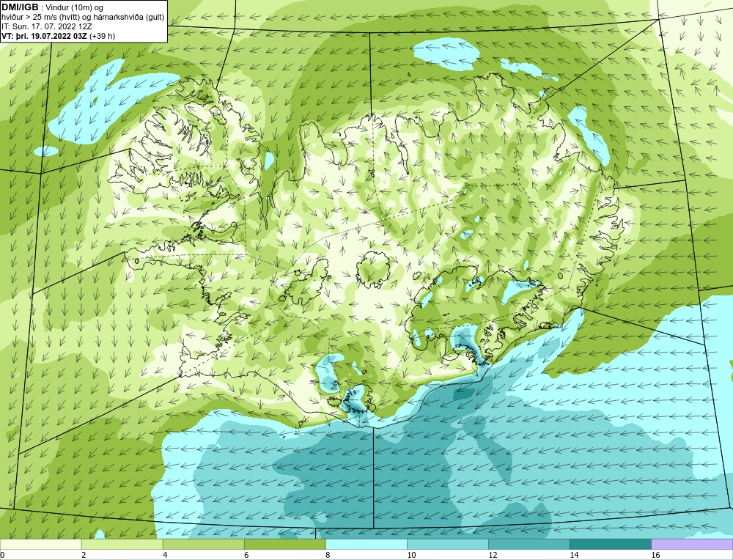733x560 pixels.
Task: Select the 0–2 m/s pale swatch in the color scale
Action: (x=40, y=544)
